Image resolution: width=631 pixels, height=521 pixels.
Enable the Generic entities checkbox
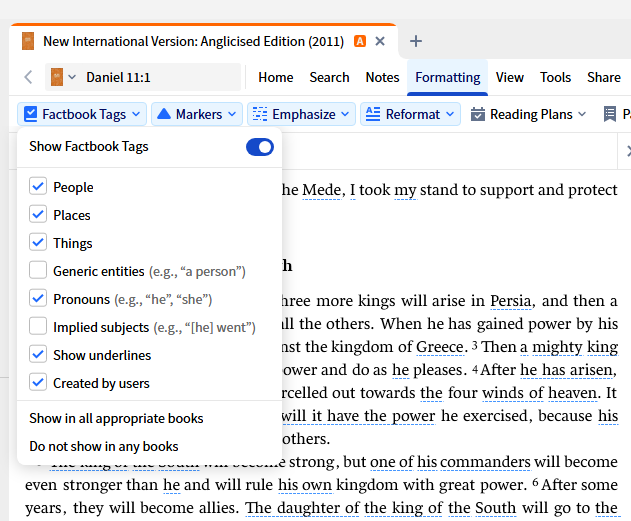(x=38, y=270)
